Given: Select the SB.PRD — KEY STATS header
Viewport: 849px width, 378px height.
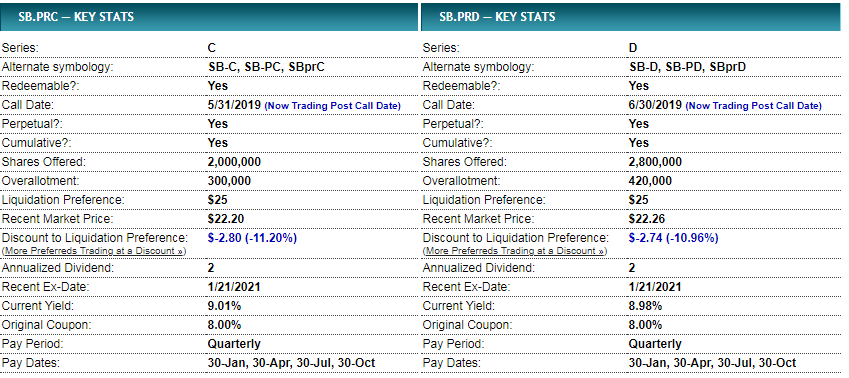Looking at the screenshot, I should pos(630,17).
